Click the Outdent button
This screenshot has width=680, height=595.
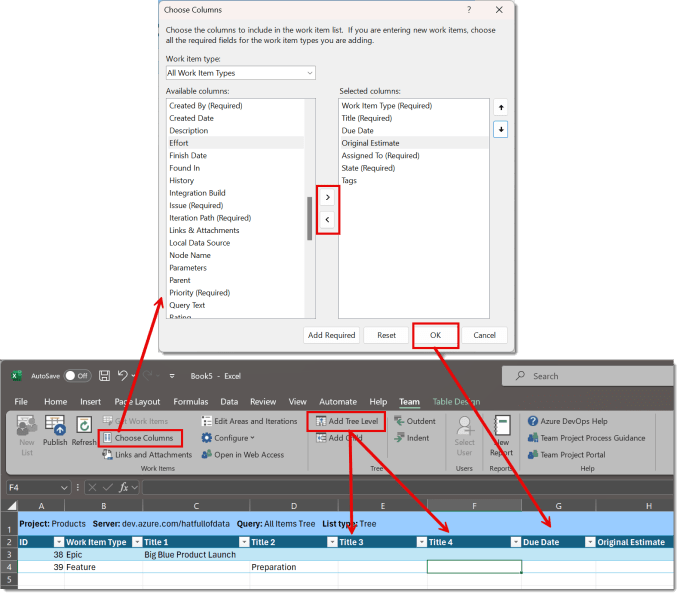pos(415,422)
